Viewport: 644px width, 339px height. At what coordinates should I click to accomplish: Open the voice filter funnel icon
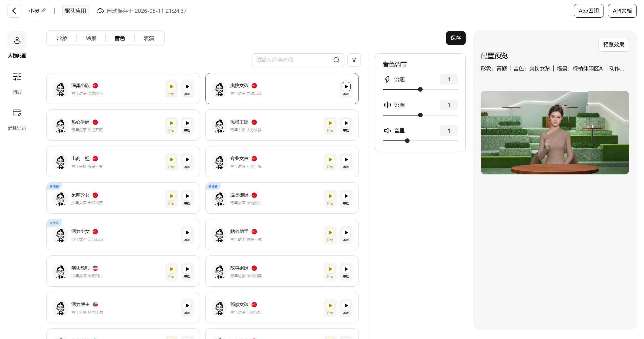point(354,60)
